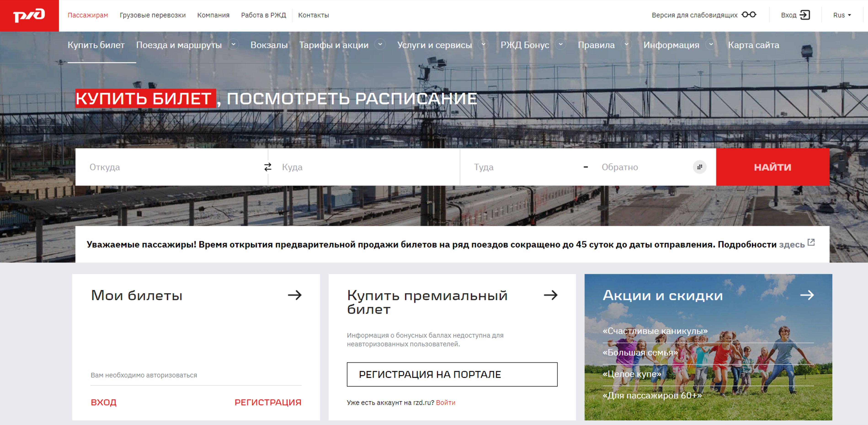Open the Правила menu
The width and height of the screenshot is (868, 425).
(596, 45)
